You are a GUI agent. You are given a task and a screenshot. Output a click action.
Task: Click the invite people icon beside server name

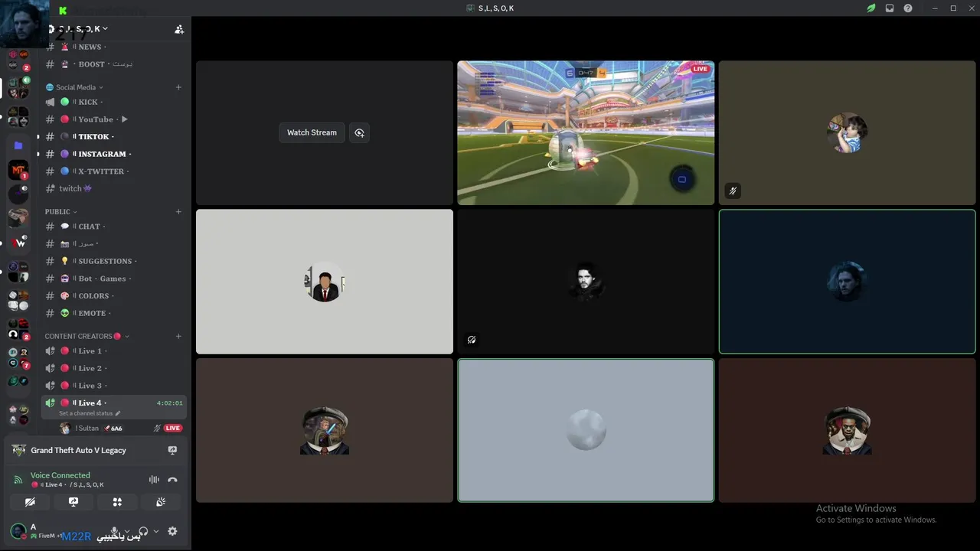(179, 29)
